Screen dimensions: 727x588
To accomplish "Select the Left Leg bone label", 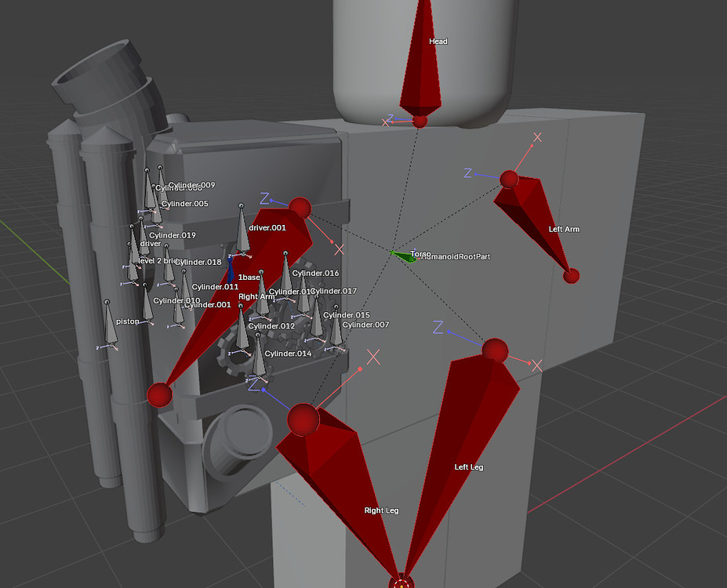I will point(469,467).
